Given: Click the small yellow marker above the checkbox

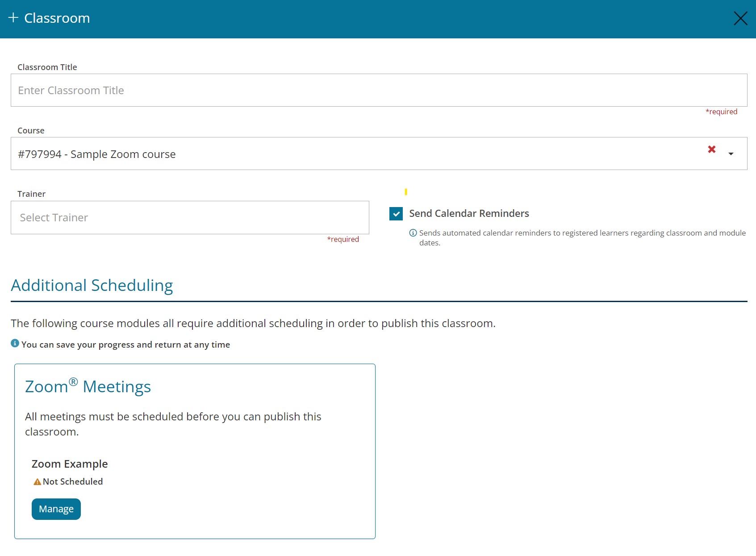Looking at the screenshot, I should pyautogui.click(x=406, y=192).
